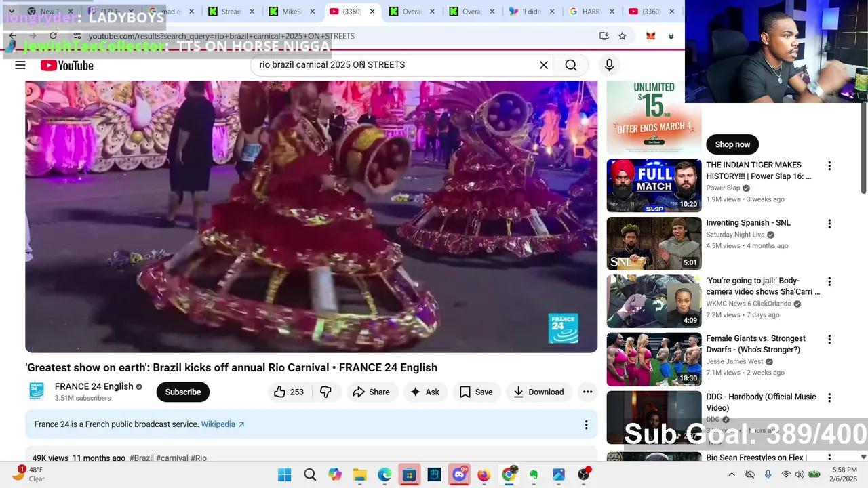Open Firefox from the taskbar

(484, 475)
